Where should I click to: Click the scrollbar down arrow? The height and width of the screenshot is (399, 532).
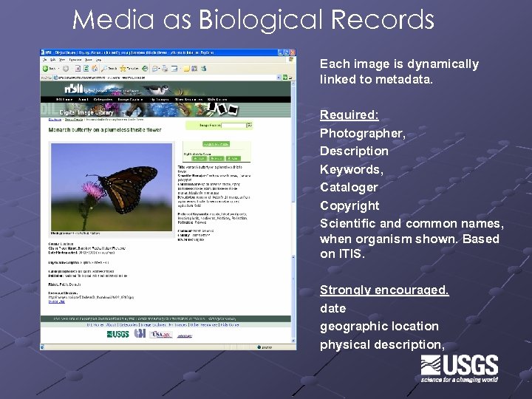pos(293,341)
